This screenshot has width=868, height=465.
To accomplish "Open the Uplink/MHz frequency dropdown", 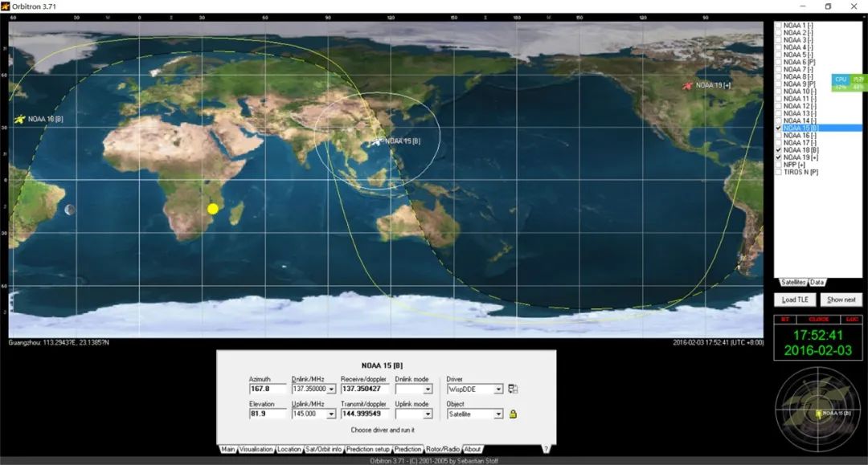I will [x=331, y=414].
